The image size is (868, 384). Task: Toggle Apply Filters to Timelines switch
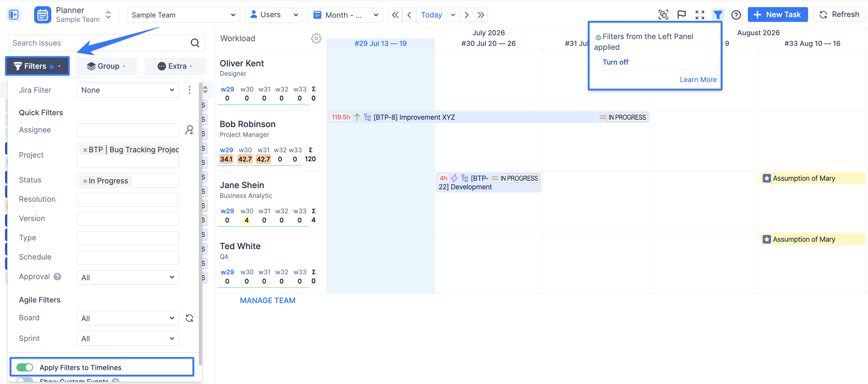25,367
